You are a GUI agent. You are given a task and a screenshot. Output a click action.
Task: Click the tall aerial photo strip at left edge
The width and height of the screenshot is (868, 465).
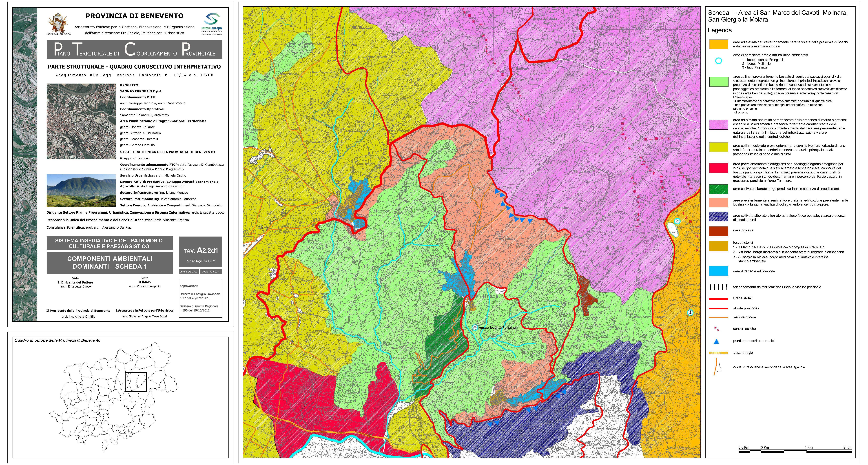coord(25,164)
